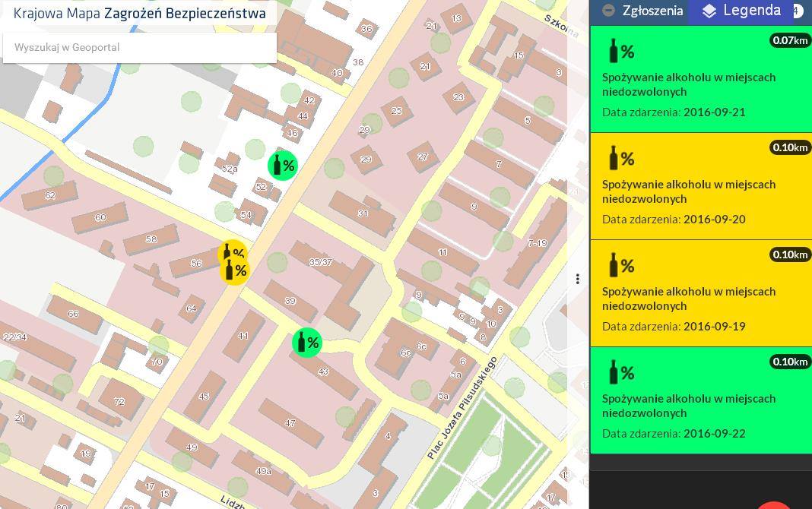The width and height of the screenshot is (812, 509).
Task: Open the three-dot panel divider handle
Action: (x=578, y=279)
